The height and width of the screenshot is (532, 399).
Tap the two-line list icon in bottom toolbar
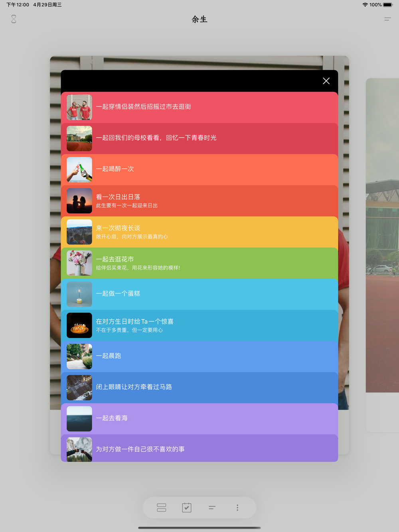click(212, 508)
